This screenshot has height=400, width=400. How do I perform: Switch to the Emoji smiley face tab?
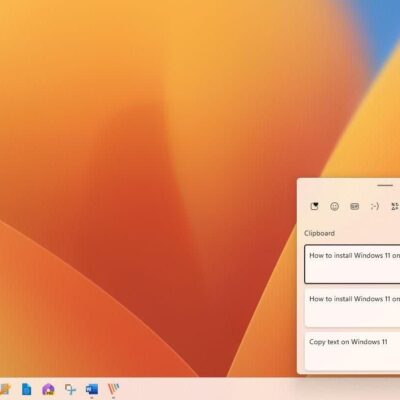(334, 207)
